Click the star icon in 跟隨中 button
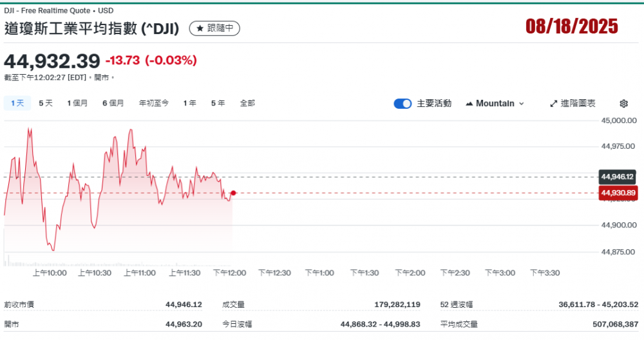 (200, 28)
